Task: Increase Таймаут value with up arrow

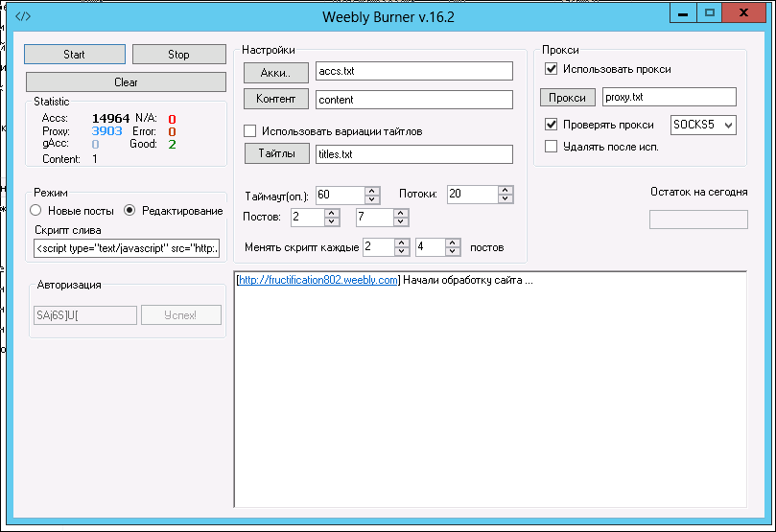Action: coord(372,191)
